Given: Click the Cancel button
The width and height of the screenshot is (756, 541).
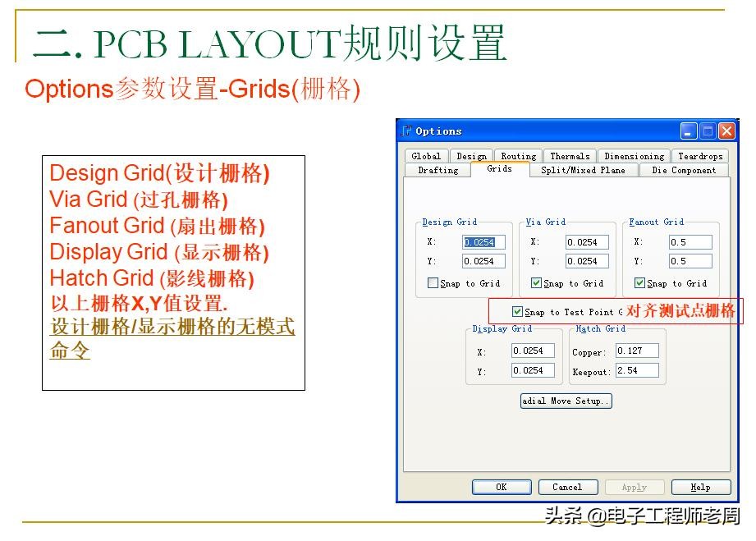Looking at the screenshot, I should coord(567,487).
